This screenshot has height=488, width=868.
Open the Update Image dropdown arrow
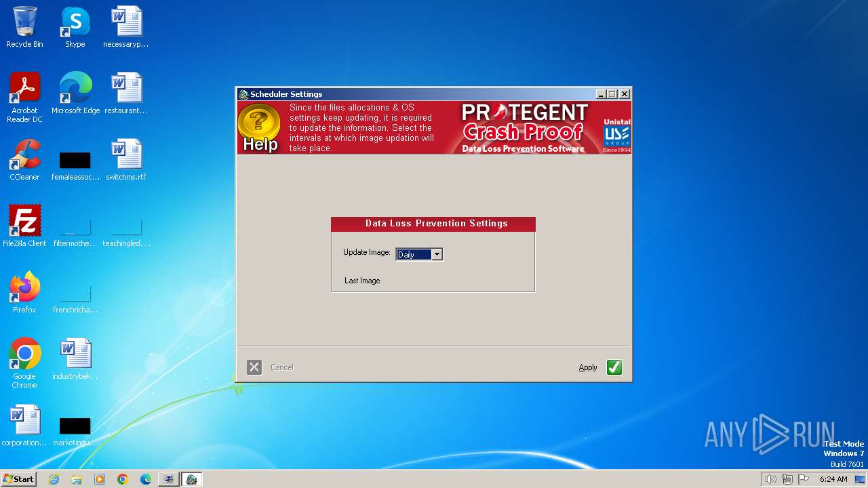[437, 254]
